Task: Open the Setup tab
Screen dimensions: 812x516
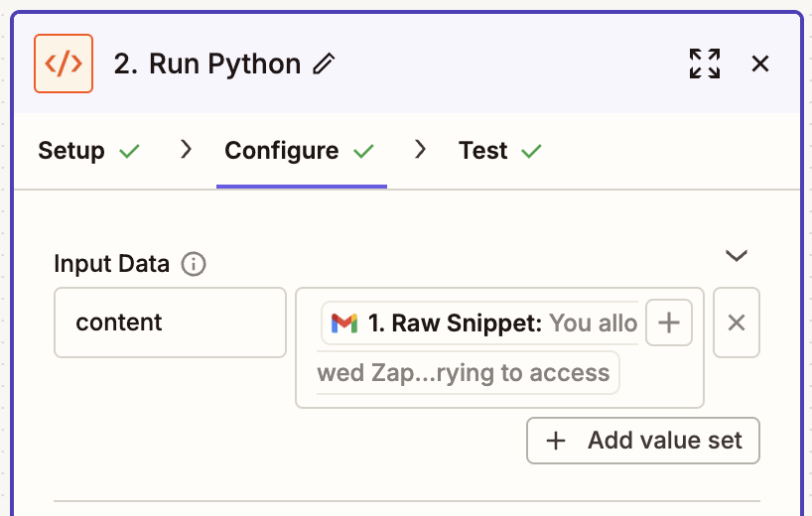Action: (x=71, y=151)
